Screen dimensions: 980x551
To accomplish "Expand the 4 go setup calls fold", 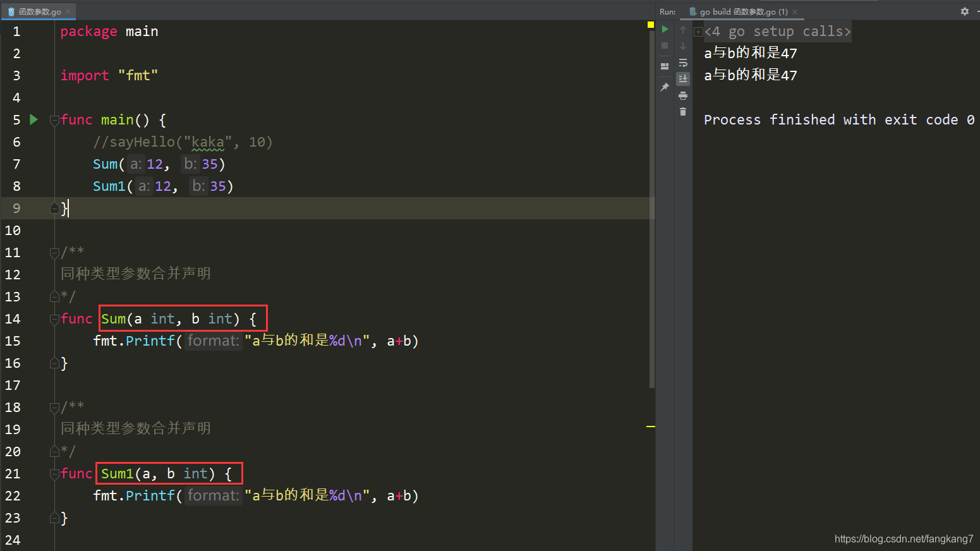I will (698, 32).
